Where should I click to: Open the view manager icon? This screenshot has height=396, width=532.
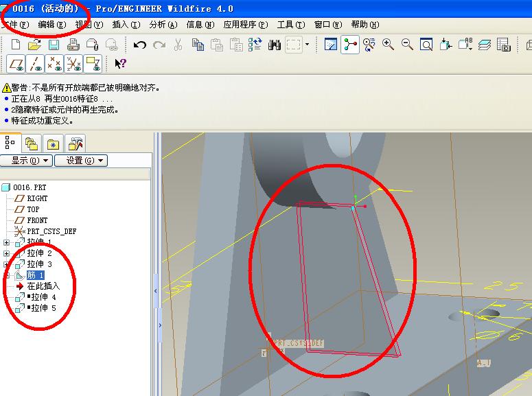(503, 45)
